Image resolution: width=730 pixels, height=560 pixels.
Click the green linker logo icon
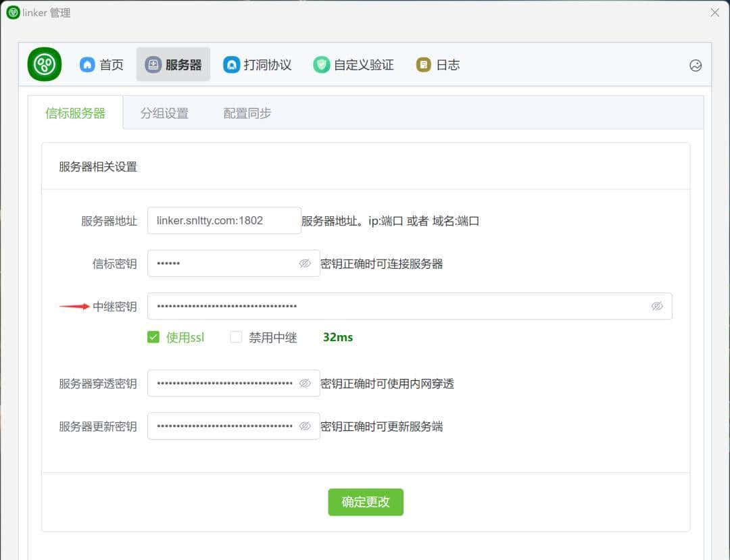coord(43,64)
